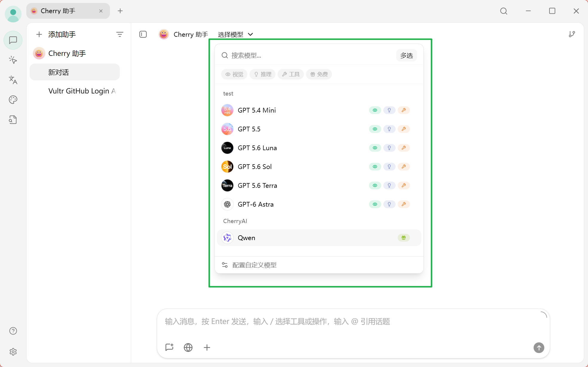Click vision eye badge on GPT 5.4 Mini
This screenshot has height=367, width=588.
[x=375, y=110]
